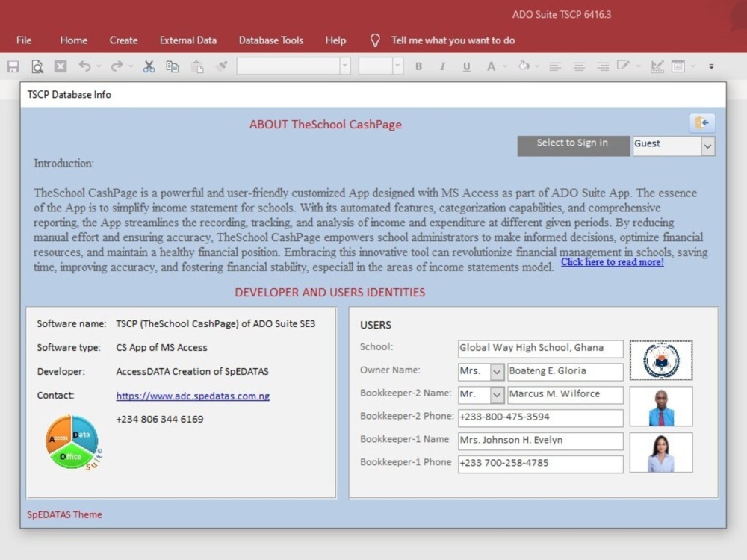The image size is (747, 560).
Task: Click the 'Click here to read more!' link
Action: click(613, 262)
